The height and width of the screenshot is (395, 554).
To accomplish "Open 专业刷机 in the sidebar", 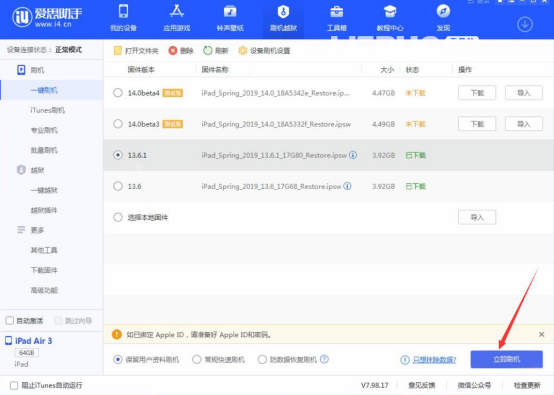I will coord(44,130).
